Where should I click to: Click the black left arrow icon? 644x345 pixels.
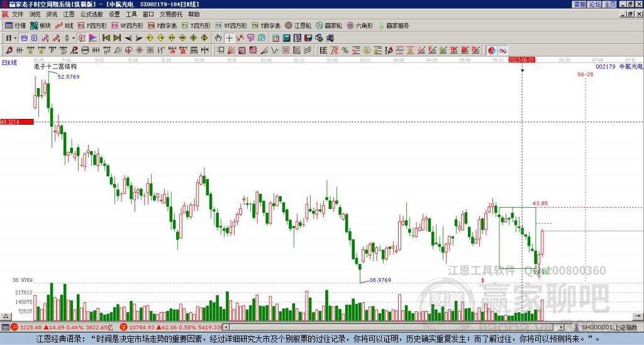tap(128, 38)
